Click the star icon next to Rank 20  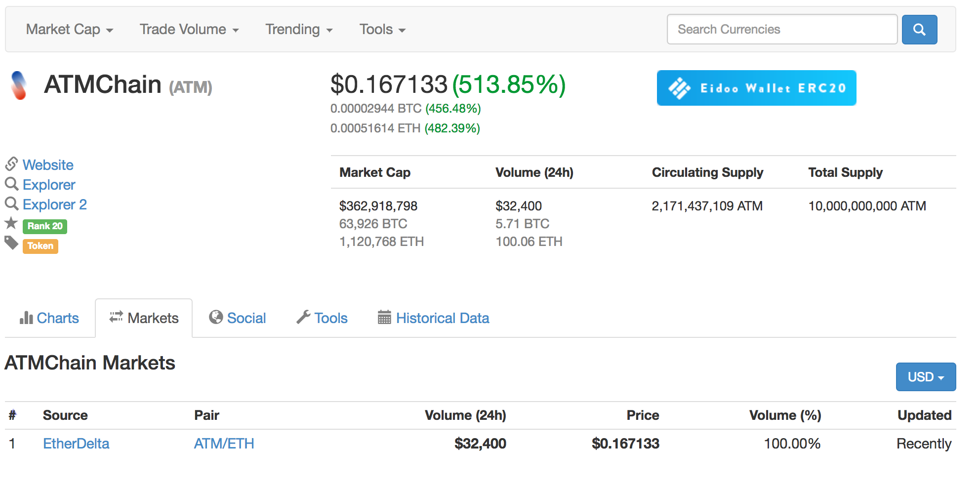pyautogui.click(x=11, y=223)
